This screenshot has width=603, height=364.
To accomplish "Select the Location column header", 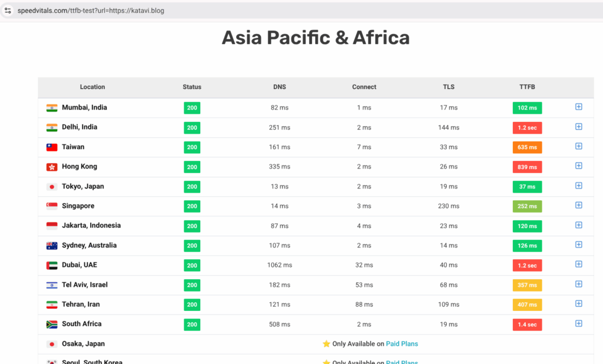I will click(x=92, y=87).
